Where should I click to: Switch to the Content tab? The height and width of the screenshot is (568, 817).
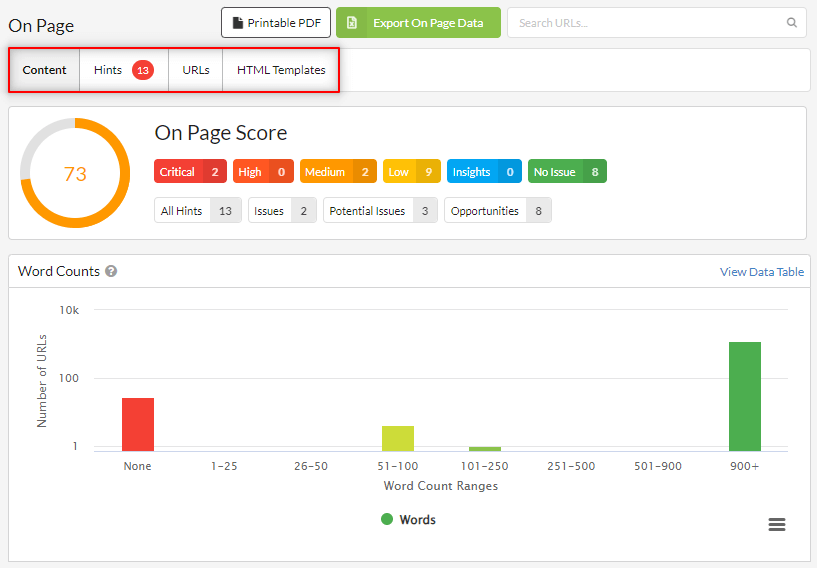tap(44, 70)
